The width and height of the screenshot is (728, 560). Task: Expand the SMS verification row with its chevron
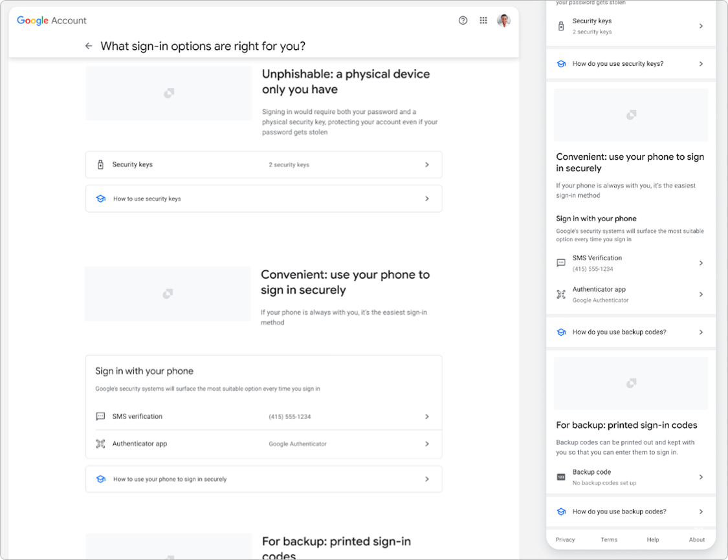(x=427, y=416)
